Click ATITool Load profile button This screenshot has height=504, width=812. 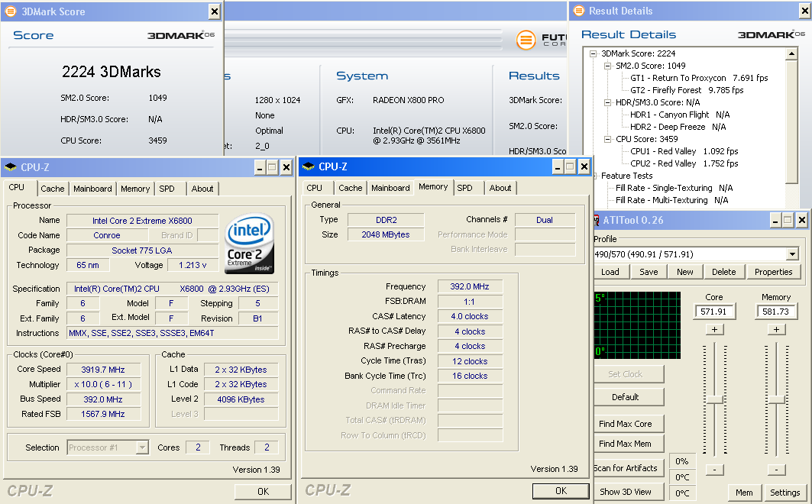610,272
